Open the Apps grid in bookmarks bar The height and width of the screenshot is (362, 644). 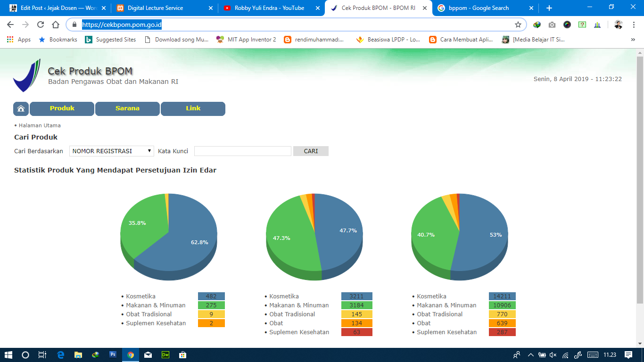pyautogui.click(x=19, y=40)
